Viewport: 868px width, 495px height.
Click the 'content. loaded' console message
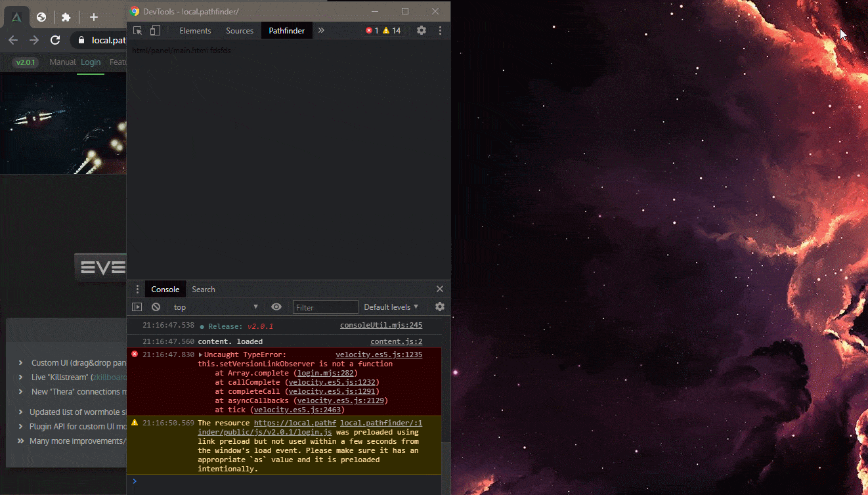230,342
